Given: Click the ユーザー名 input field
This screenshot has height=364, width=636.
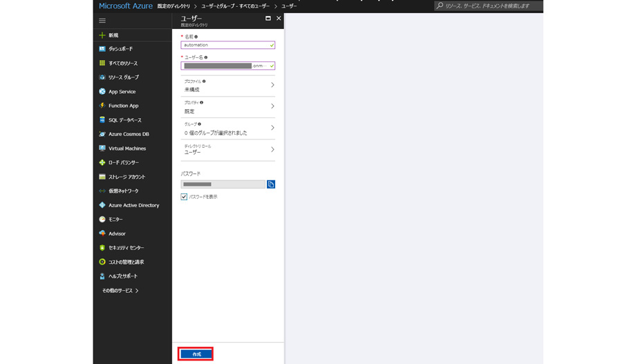Looking at the screenshot, I should tap(228, 66).
